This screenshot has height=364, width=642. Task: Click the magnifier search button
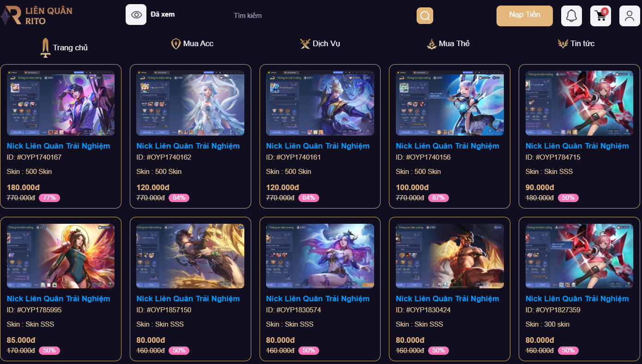(x=425, y=16)
